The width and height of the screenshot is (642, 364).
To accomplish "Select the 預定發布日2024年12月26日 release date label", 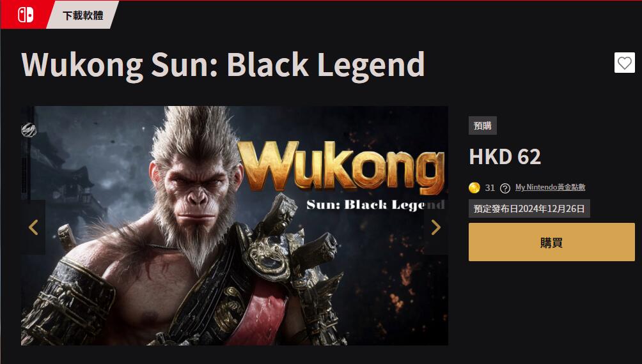I will coord(529,209).
